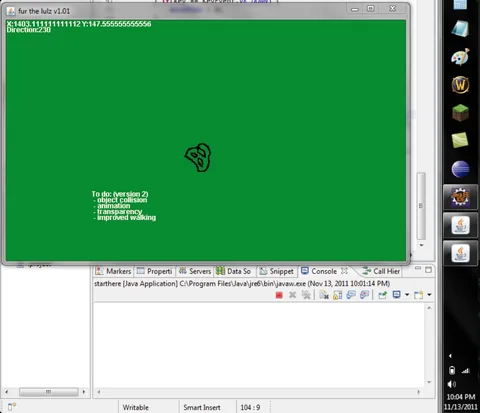Click the lower Java taskbar button
The width and height of the screenshot is (480, 413).
[460, 253]
